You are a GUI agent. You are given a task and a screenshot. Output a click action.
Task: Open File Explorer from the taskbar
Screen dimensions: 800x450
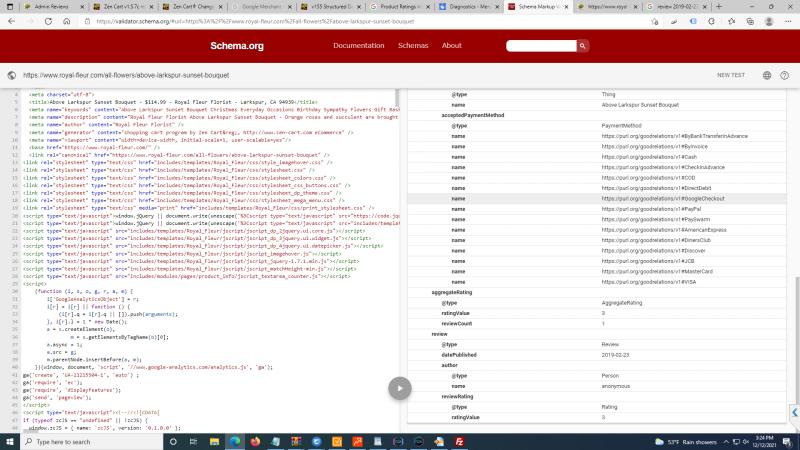coord(214,441)
